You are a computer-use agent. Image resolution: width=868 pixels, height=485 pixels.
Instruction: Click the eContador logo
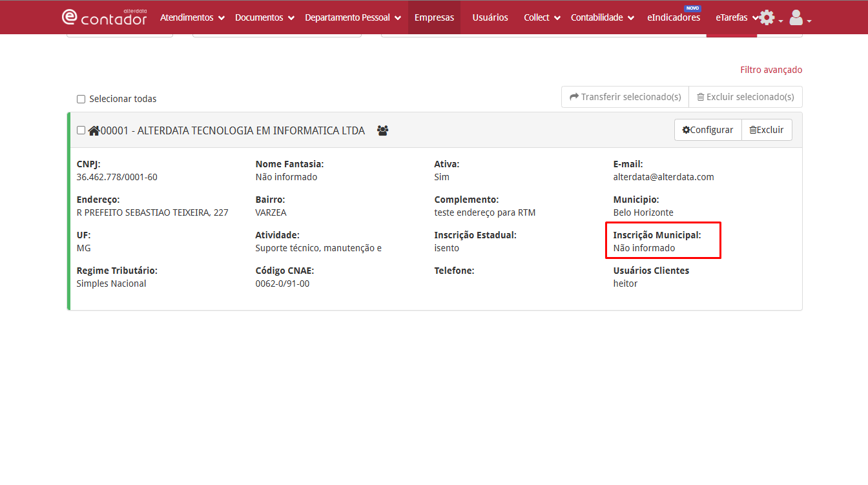coord(104,17)
